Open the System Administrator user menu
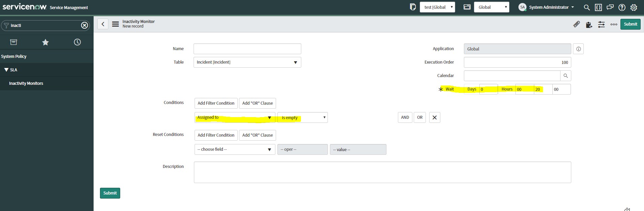The width and height of the screenshot is (644, 211). (551, 7)
